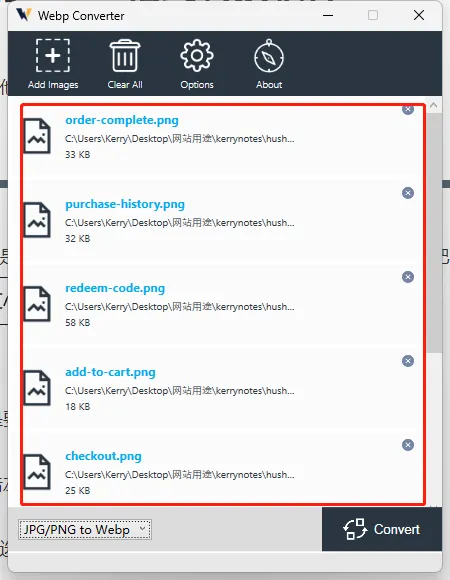Click the image file icon beside redeem-code.png
This screenshot has height=580, width=450.
pos(37,304)
